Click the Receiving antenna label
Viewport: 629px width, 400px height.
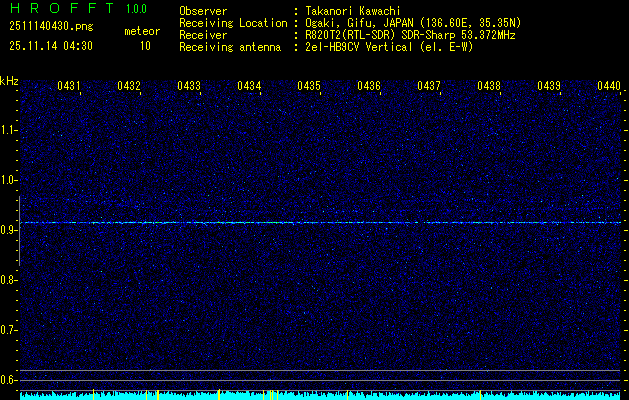230,47
